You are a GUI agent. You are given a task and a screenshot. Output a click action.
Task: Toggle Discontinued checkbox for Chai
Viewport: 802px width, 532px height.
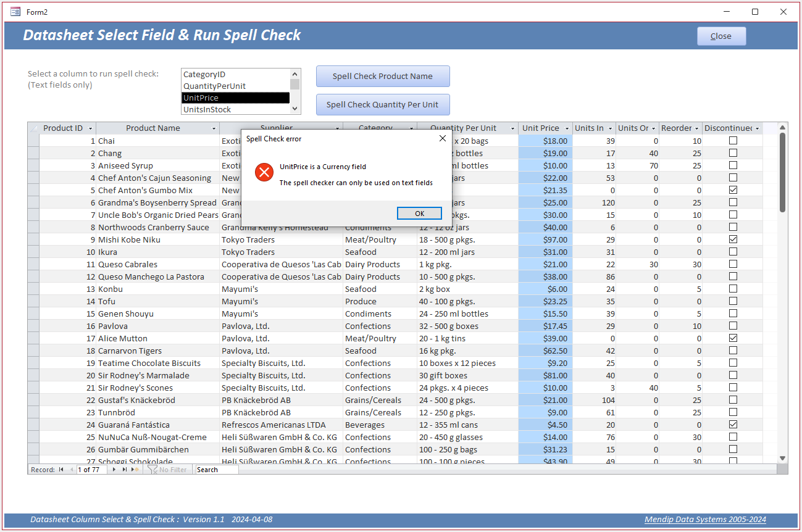733,141
